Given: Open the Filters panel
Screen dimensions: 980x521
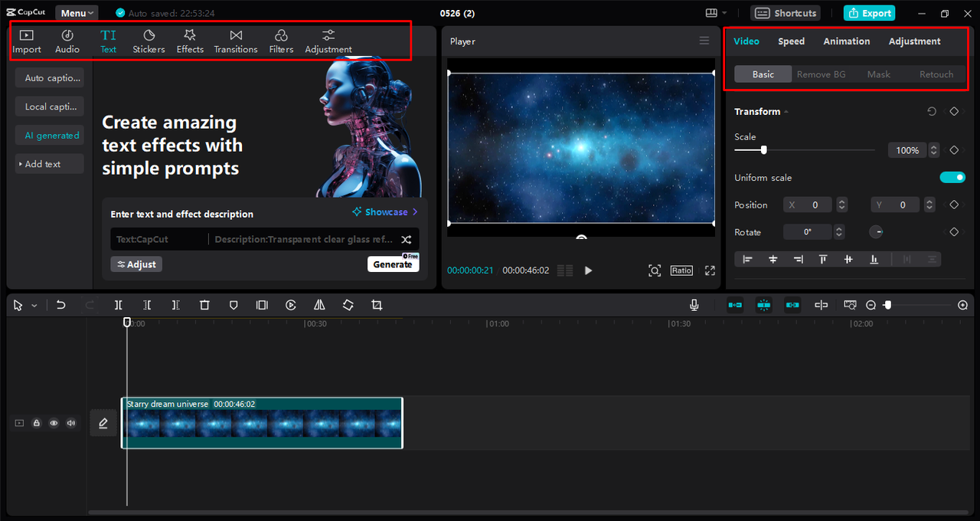Looking at the screenshot, I should 281,41.
